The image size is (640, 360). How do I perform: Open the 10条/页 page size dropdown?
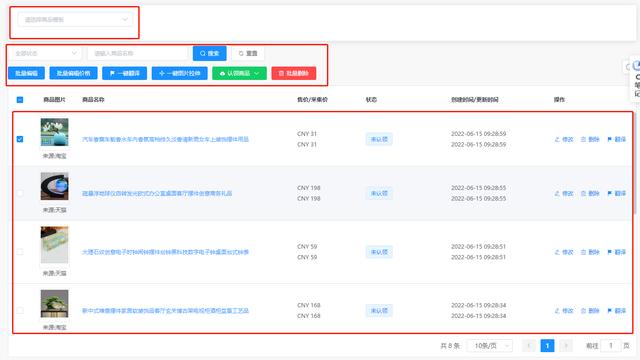[490, 346]
